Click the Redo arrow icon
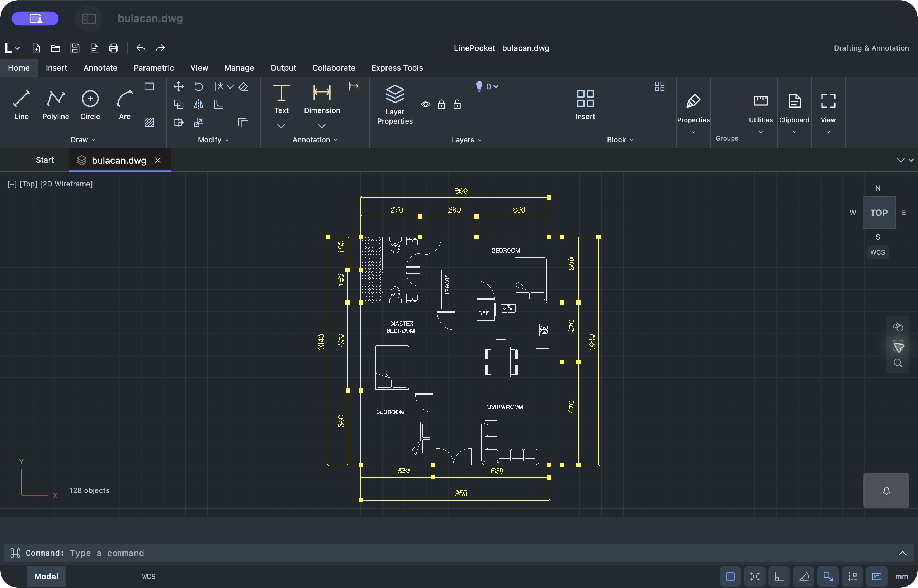 160,48
